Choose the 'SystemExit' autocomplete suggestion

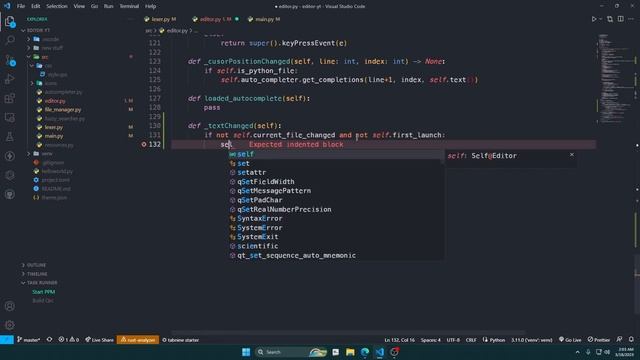click(336, 237)
